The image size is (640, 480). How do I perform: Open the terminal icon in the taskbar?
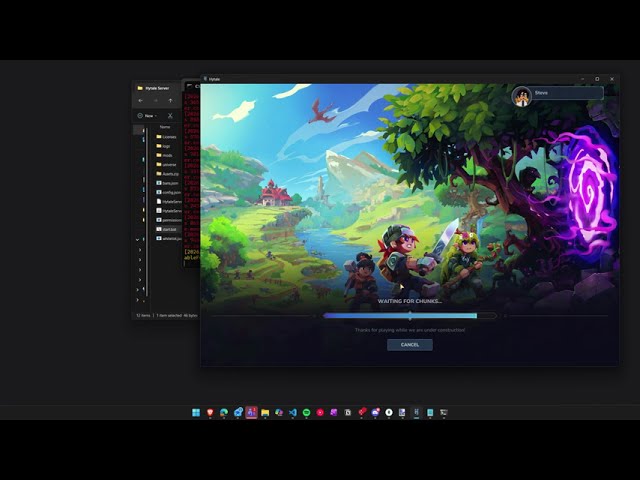pos(444,413)
